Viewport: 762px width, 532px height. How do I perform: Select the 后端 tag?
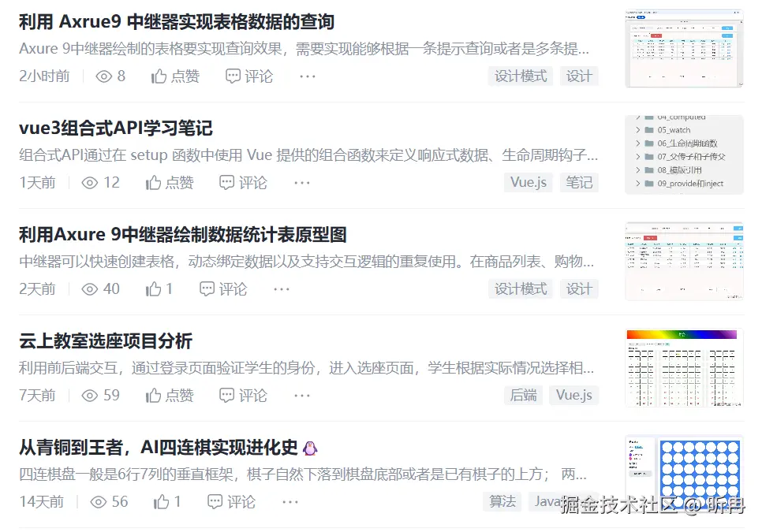[524, 395]
